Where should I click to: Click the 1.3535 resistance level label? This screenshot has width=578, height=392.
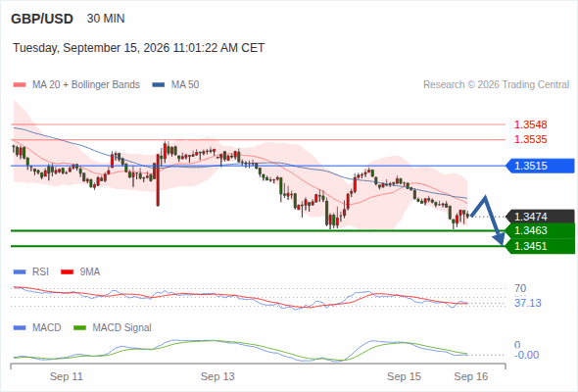click(x=530, y=139)
